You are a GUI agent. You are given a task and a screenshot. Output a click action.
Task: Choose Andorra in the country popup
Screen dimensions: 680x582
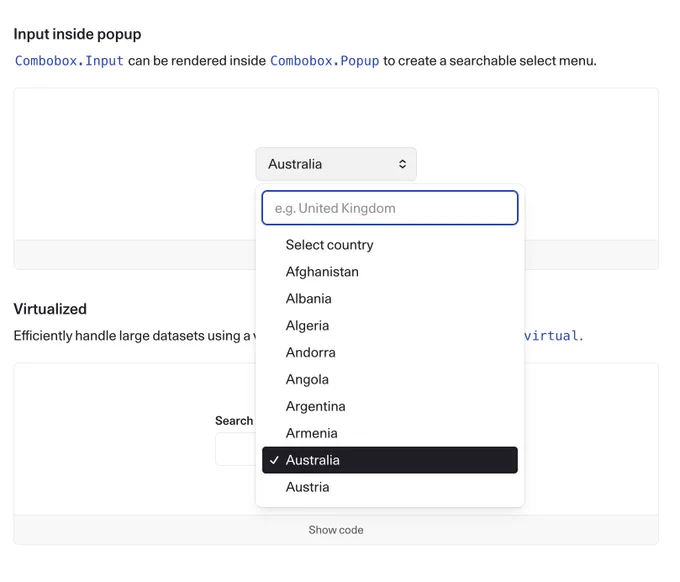pos(390,353)
